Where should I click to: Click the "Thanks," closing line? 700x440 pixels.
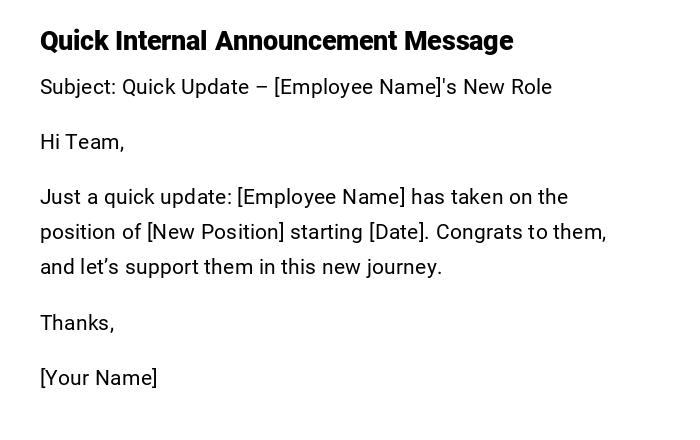tap(77, 323)
